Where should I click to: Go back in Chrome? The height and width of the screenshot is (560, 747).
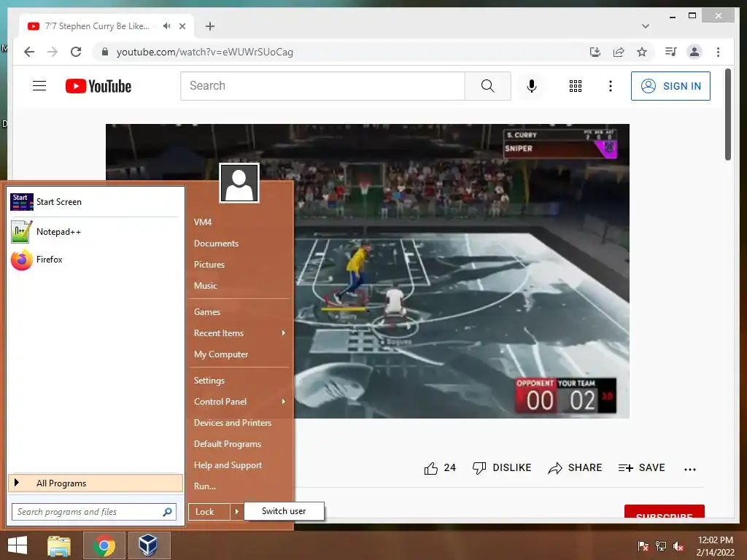pos(29,52)
